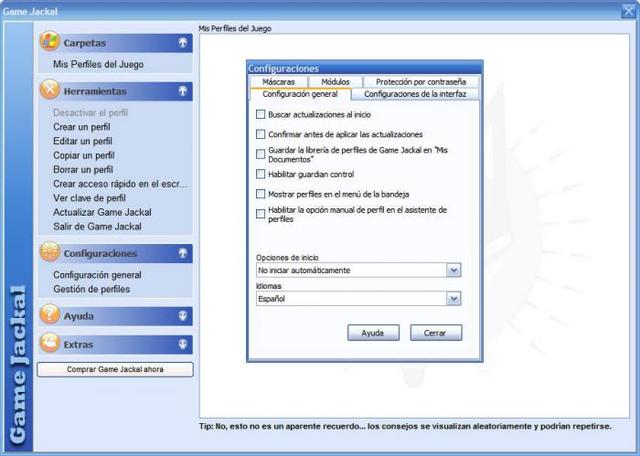Click 'Salir de Game Jackal' link
The image size is (640, 456).
(x=97, y=227)
